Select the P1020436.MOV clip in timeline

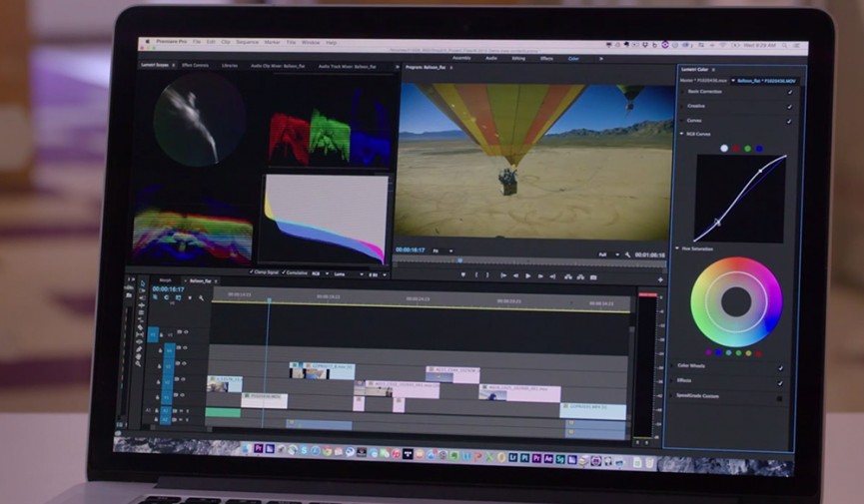tap(264, 400)
